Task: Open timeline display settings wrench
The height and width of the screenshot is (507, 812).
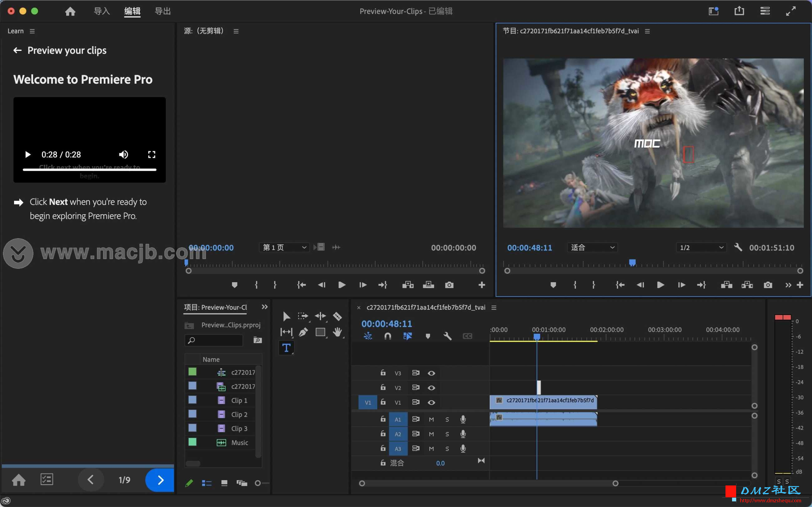Action: coord(448,336)
